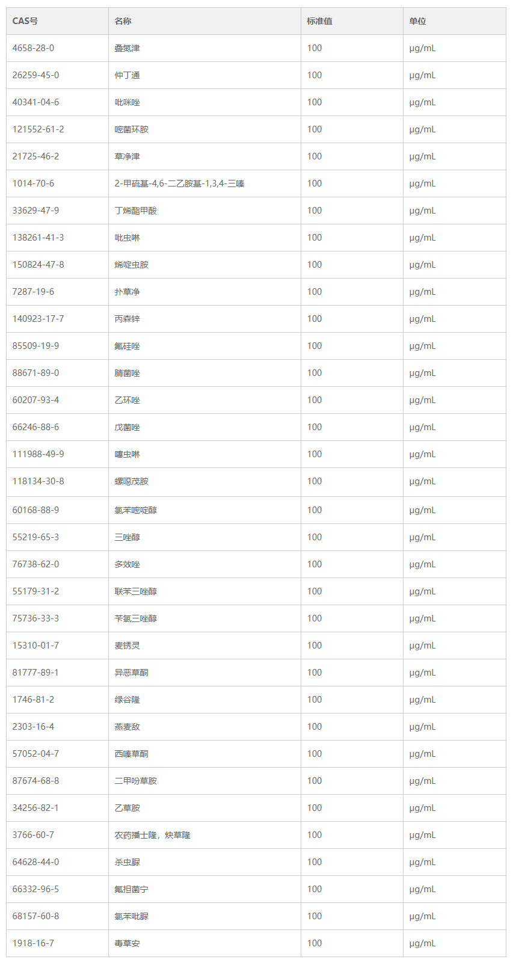Click CAS number 1918-16-7 for 毒草安

point(33,943)
